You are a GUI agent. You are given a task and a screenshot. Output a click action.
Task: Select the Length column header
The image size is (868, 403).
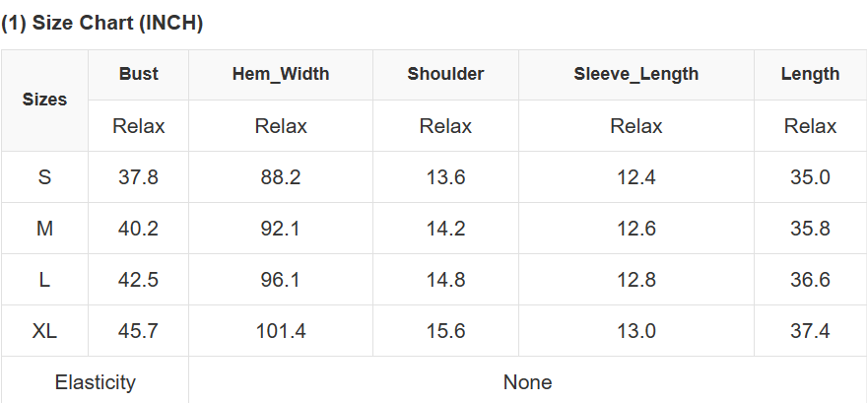point(810,74)
